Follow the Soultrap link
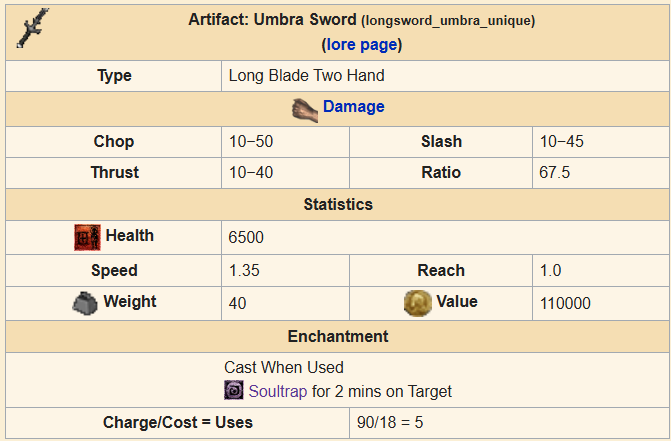Image resolution: width=671 pixels, height=441 pixels. [x=278, y=391]
